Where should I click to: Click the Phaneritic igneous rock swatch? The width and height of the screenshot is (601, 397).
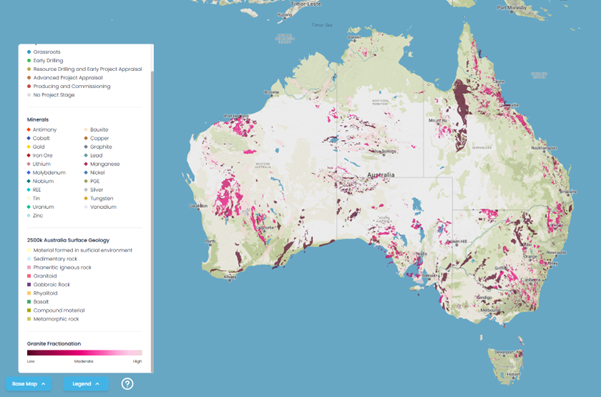click(29, 267)
